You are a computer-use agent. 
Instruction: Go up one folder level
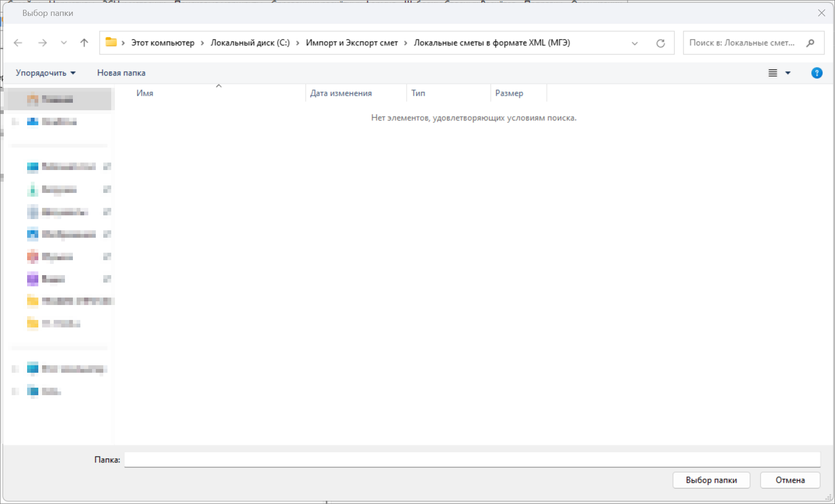(84, 43)
